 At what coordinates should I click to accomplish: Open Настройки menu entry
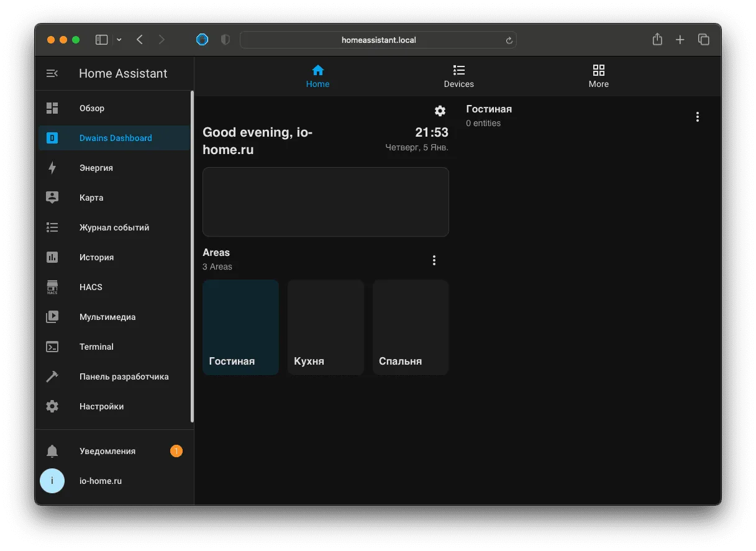(114, 406)
